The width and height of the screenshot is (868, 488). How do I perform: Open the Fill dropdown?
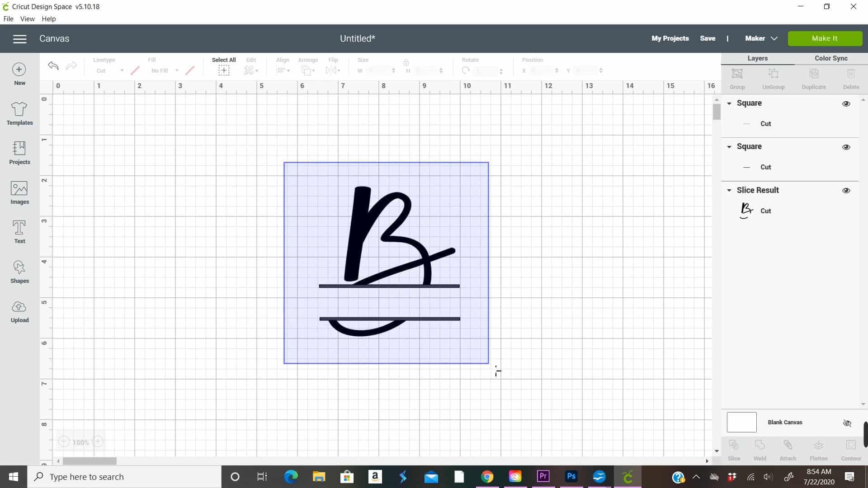point(165,70)
